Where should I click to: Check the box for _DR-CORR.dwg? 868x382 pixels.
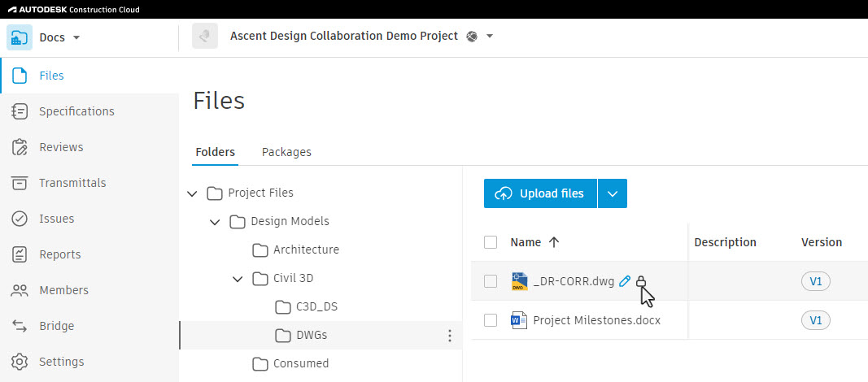pos(491,281)
